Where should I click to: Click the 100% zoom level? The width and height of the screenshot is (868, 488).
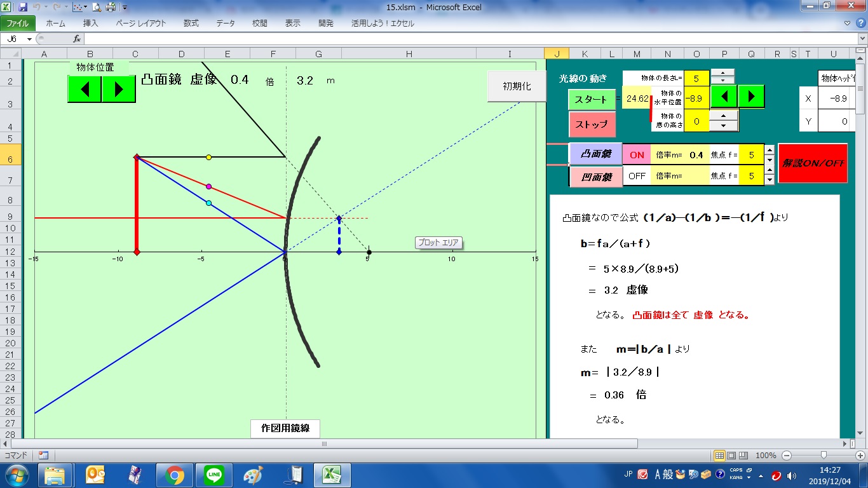click(766, 456)
